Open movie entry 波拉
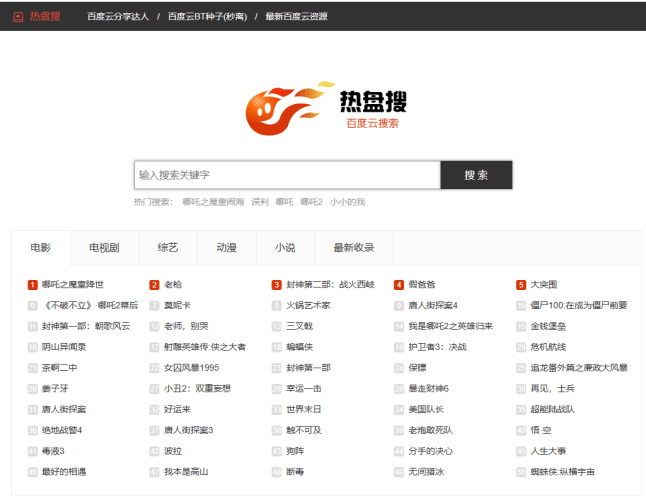 click(x=173, y=451)
